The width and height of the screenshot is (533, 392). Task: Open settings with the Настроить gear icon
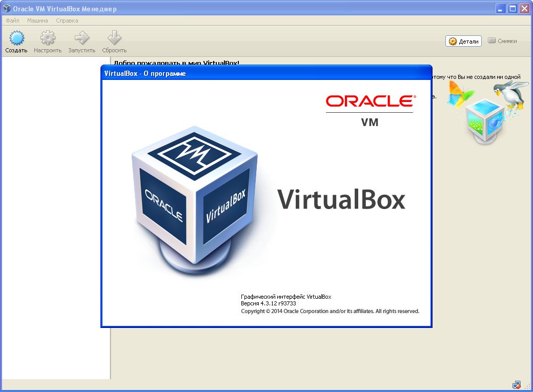[x=48, y=38]
